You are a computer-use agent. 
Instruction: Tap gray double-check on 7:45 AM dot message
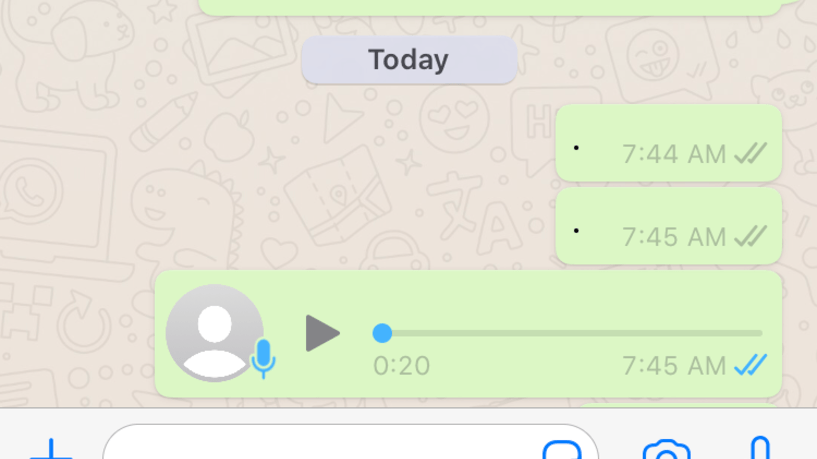[x=751, y=237]
